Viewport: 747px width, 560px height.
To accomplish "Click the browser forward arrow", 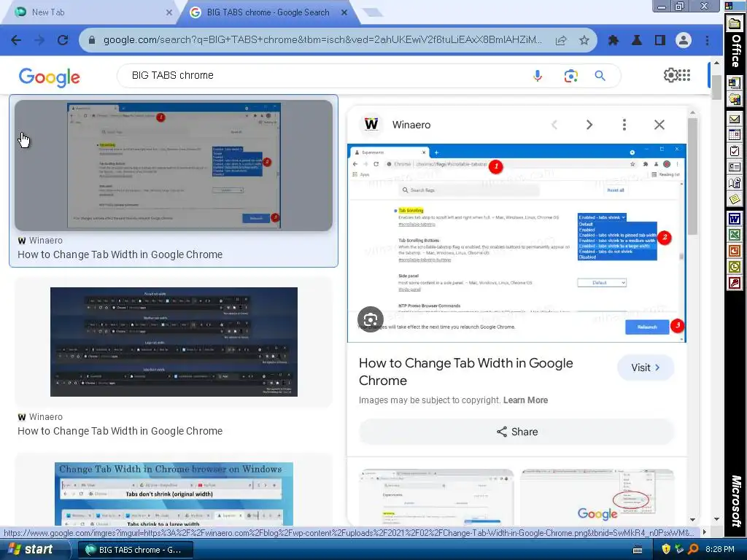I will [x=39, y=41].
